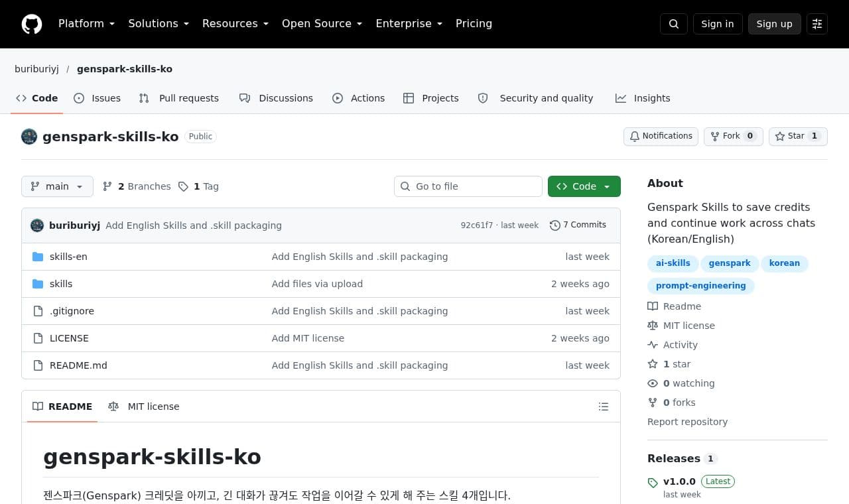Screen dimensions: 849x504
Task: Open the Add MIT license commit message
Action: [x=308, y=338]
